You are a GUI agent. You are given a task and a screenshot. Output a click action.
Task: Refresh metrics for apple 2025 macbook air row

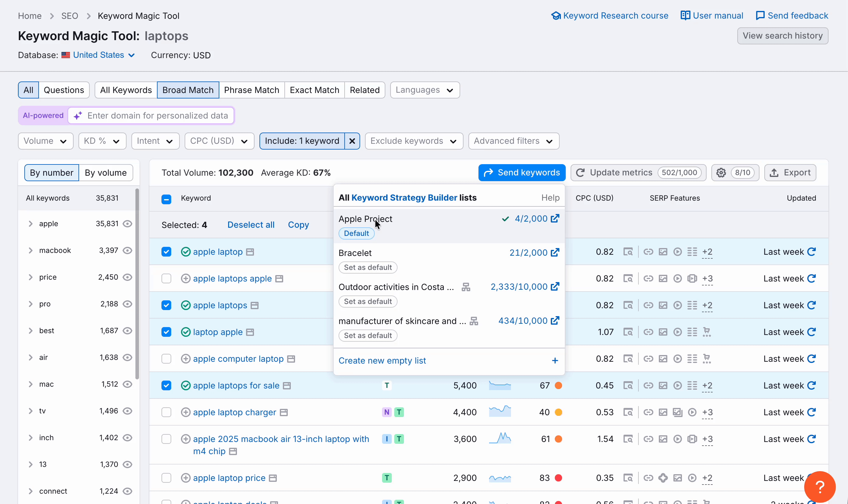tap(812, 439)
